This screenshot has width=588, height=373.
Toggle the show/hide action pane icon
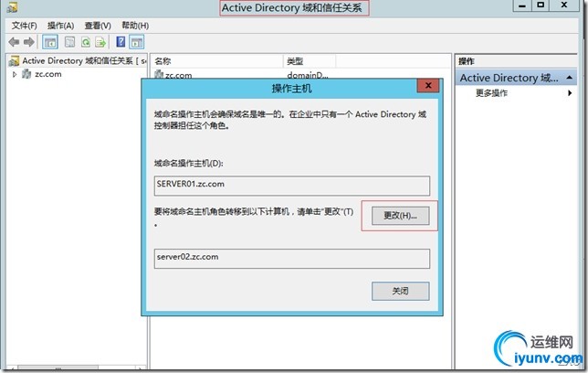pyautogui.click(x=137, y=42)
